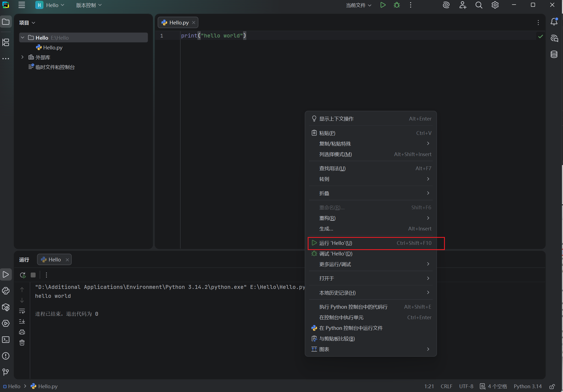Click the Rerun 'Hello' icon in Run panel
This screenshot has width=563, height=392.
click(23, 275)
